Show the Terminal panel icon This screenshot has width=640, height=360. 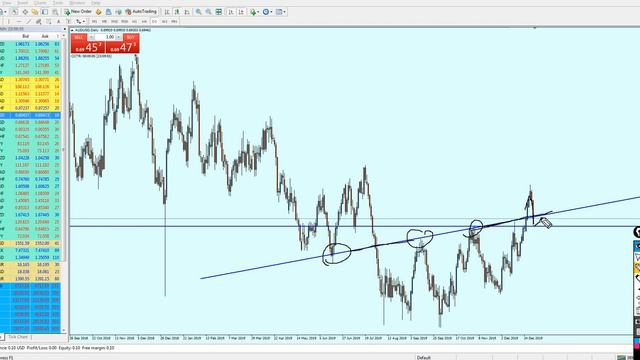coord(45,12)
